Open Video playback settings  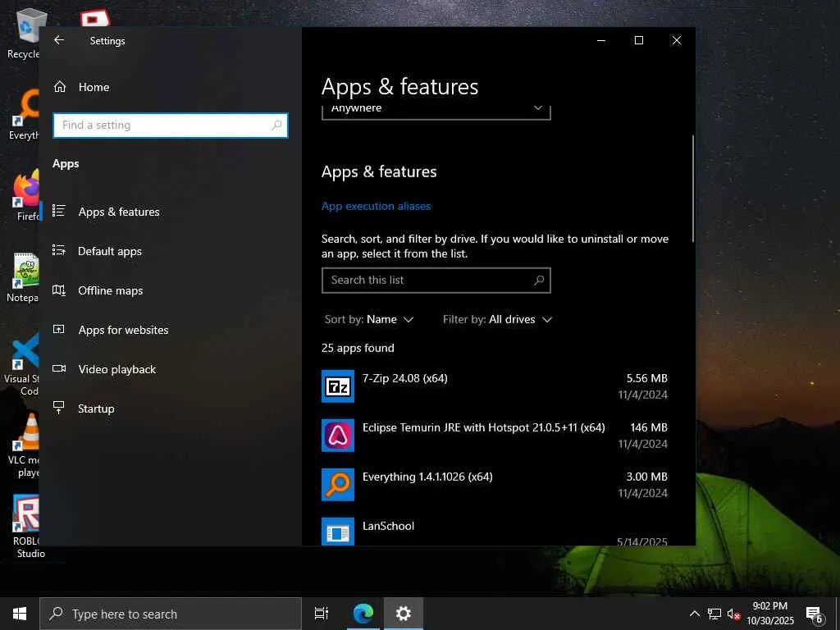click(116, 369)
